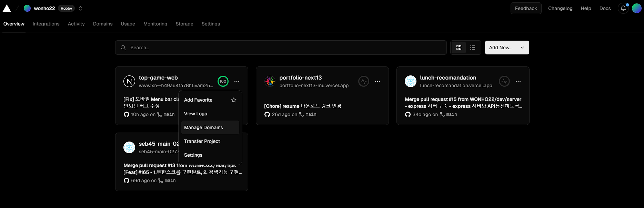Focus the project Search field
The width and height of the screenshot is (644, 208).
[x=281, y=48]
